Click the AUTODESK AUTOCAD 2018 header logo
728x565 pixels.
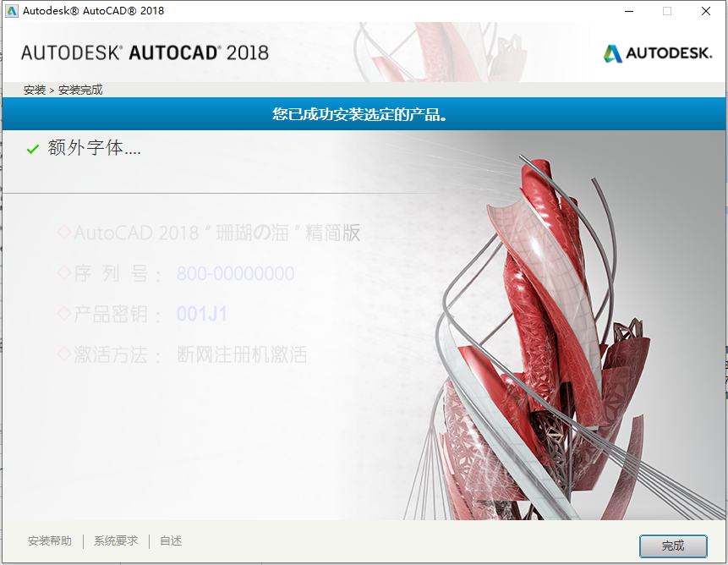click(145, 52)
